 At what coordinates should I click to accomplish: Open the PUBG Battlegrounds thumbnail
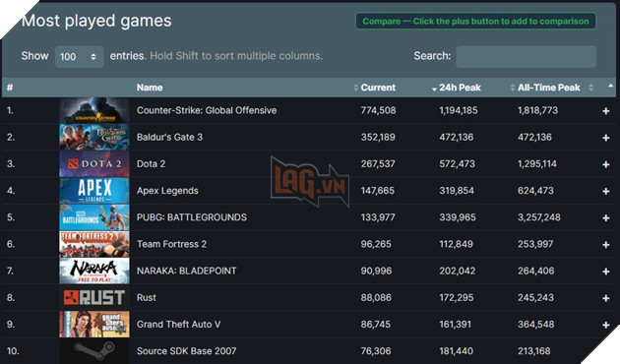pos(94,217)
